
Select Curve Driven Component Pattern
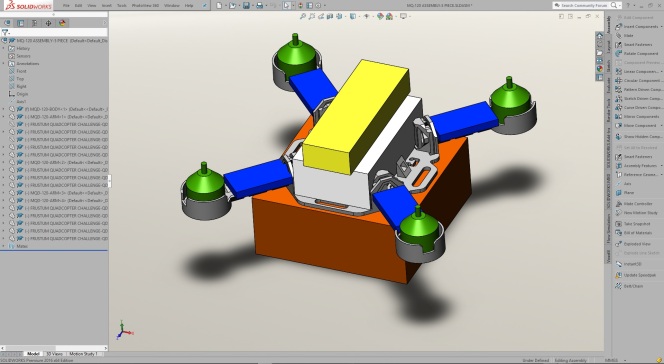pos(638,108)
